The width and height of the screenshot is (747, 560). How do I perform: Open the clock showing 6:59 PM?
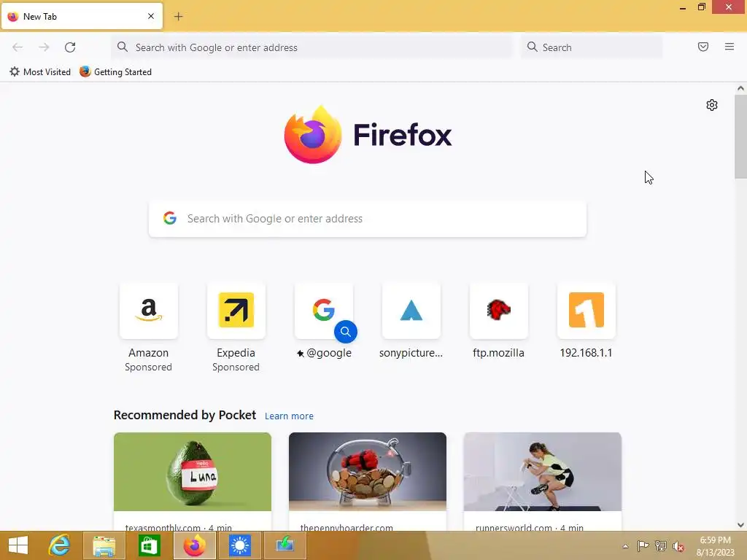click(x=716, y=546)
